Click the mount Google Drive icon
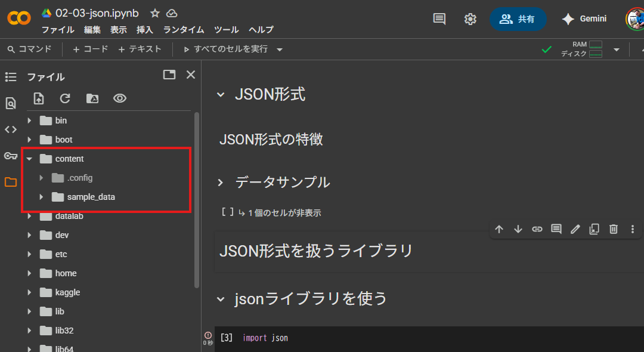Image resolution: width=644 pixels, height=352 pixels. tap(92, 98)
